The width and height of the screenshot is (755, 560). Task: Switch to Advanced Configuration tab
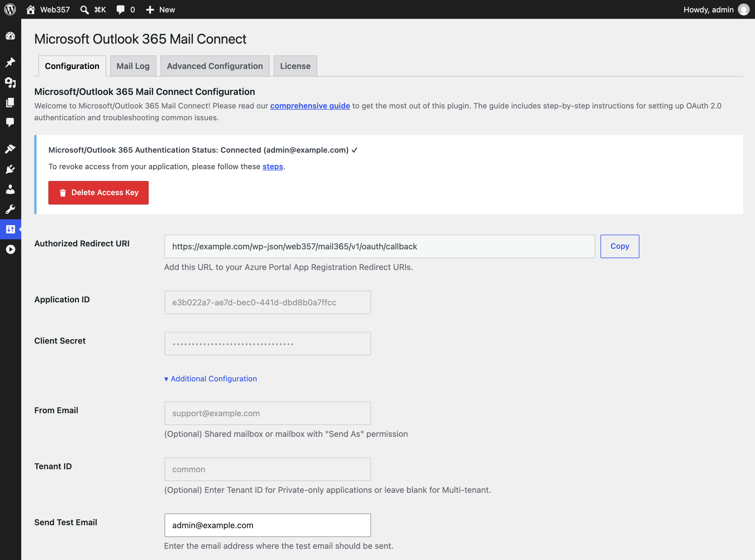coord(215,66)
